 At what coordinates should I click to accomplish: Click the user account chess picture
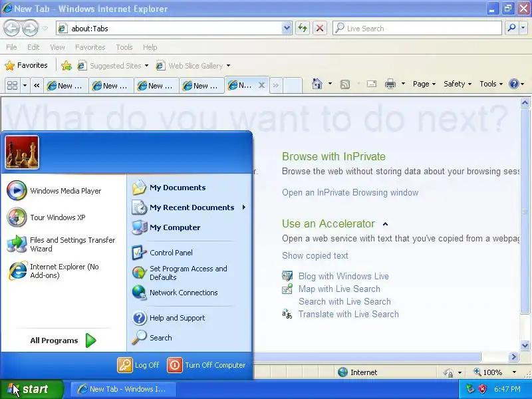[x=22, y=152]
